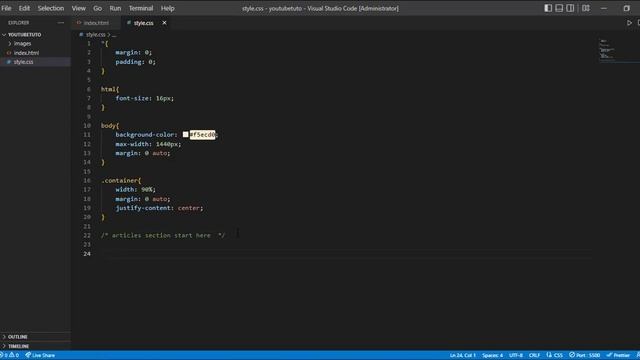
Task: Toggle the primary side bar layout icon
Action: 548,8
